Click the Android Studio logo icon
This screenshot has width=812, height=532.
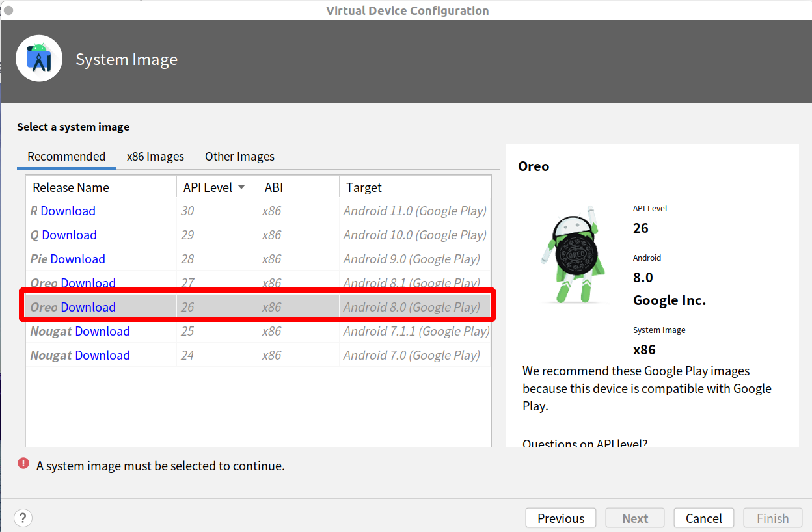pos(39,59)
